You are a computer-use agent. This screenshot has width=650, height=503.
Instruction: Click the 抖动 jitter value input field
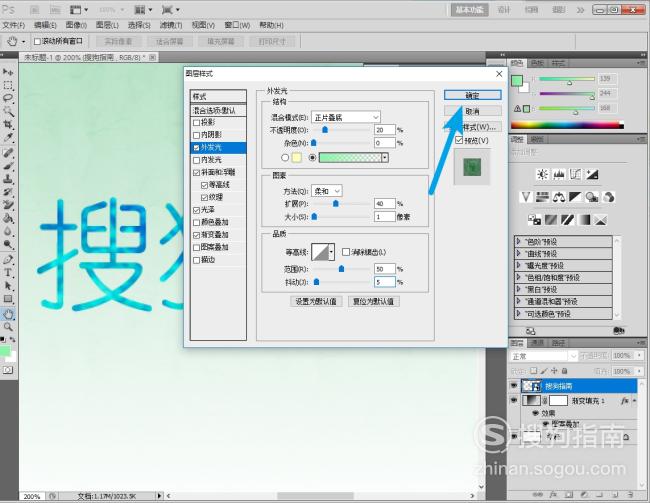coord(384,282)
